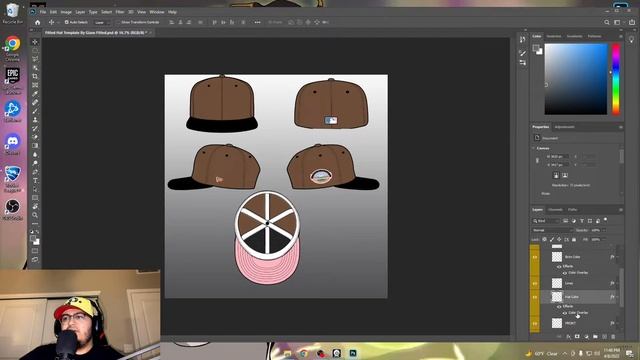Toggle Effects eye under Brim Color
This screenshot has width=640, height=360.
coord(559,267)
